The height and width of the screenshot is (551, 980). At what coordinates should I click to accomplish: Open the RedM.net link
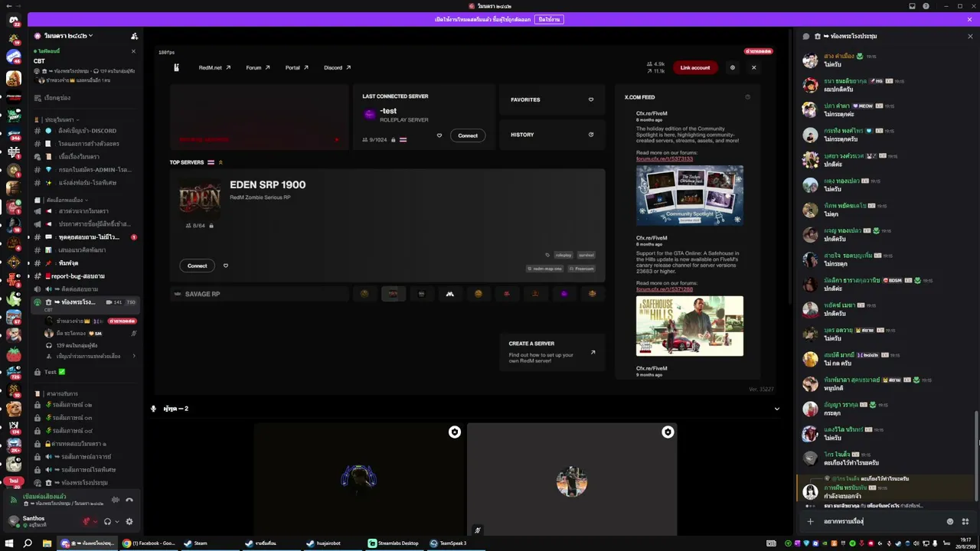pos(214,67)
